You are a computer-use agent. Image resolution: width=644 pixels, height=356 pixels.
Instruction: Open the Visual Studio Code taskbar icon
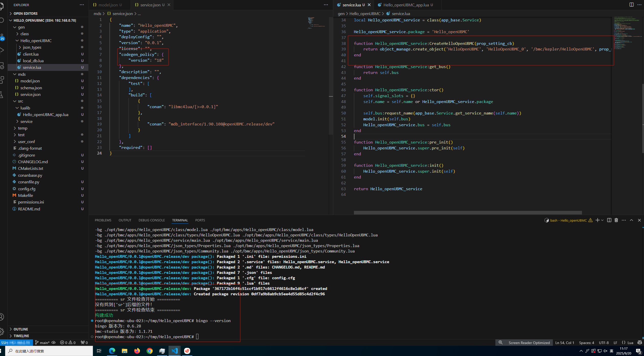tap(175, 351)
